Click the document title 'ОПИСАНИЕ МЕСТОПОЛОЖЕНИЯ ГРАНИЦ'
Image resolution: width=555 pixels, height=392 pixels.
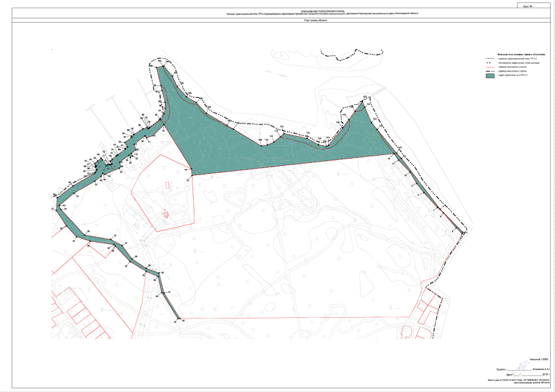pos(314,10)
